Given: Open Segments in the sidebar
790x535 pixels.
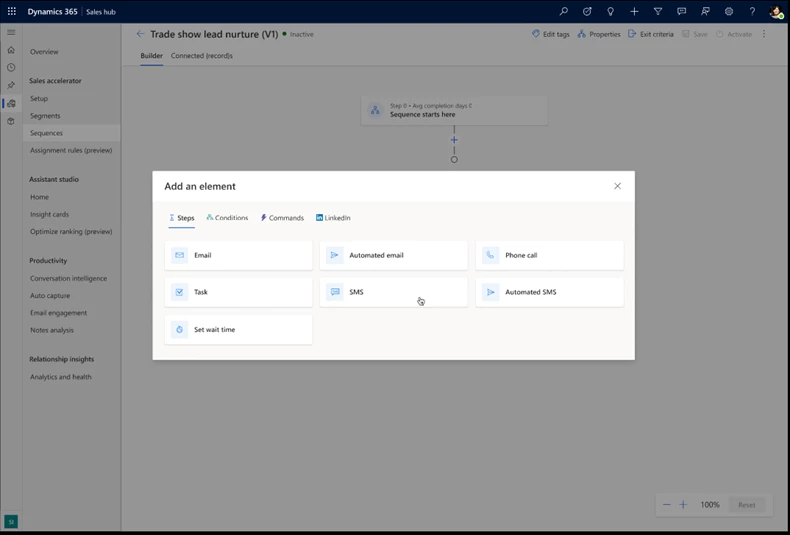Looking at the screenshot, I should coord(45,116).
